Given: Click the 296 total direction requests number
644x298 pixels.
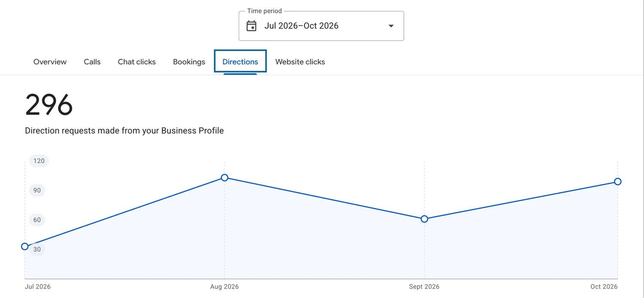Looking at the screenshot, I should (49, 105).
